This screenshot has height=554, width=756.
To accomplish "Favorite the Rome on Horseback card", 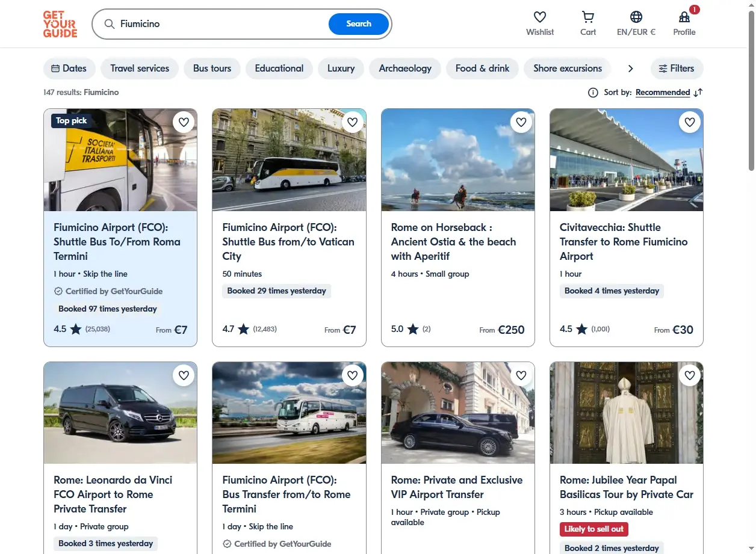I will point(521,123).
